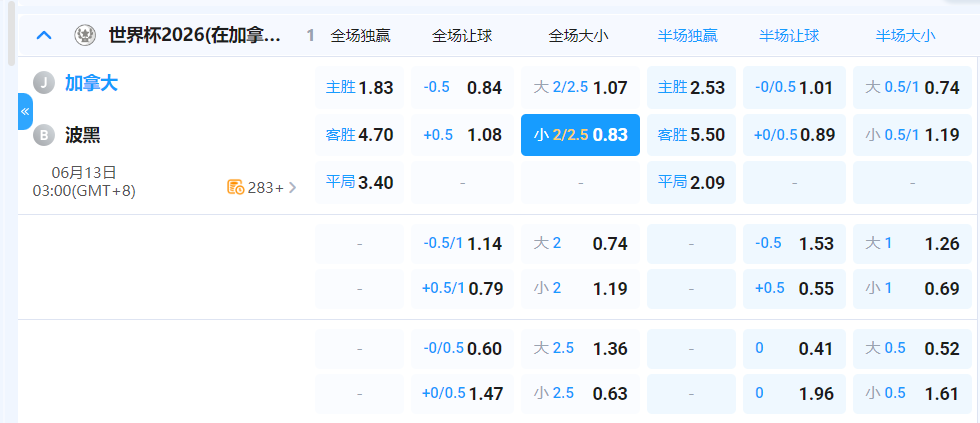Select handicap -0.5/1 at 1.14

462,243
